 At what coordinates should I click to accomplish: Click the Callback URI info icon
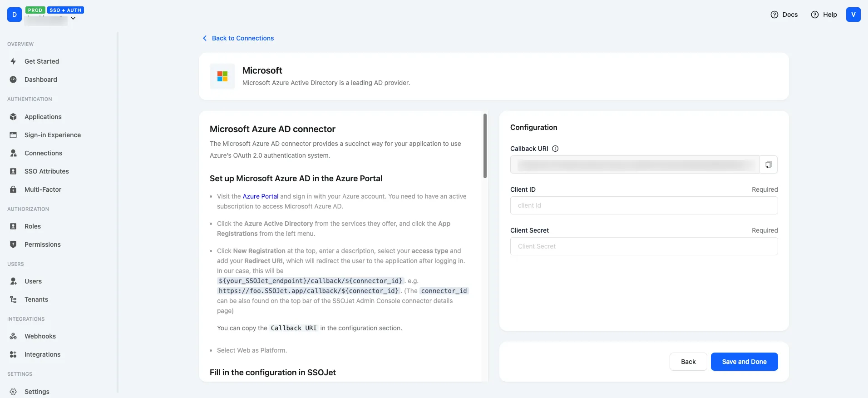pos(555,149)
